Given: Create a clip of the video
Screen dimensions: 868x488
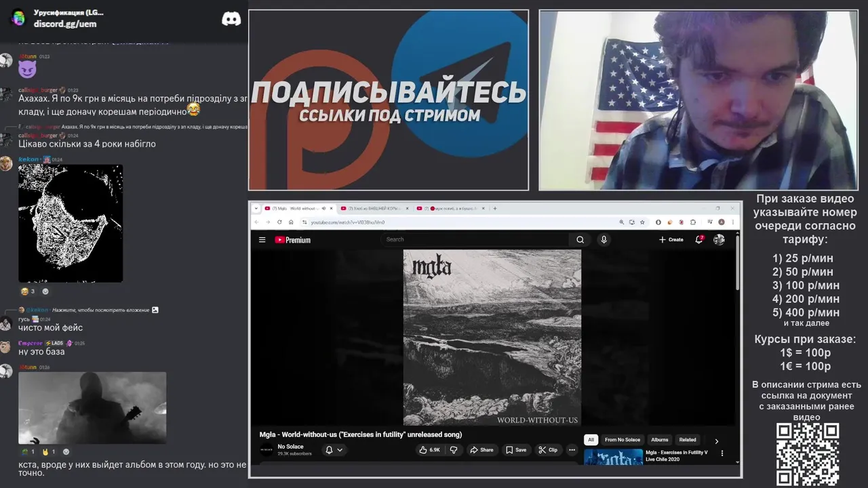Looking at the screenshot, I should (x=548, y=449).
